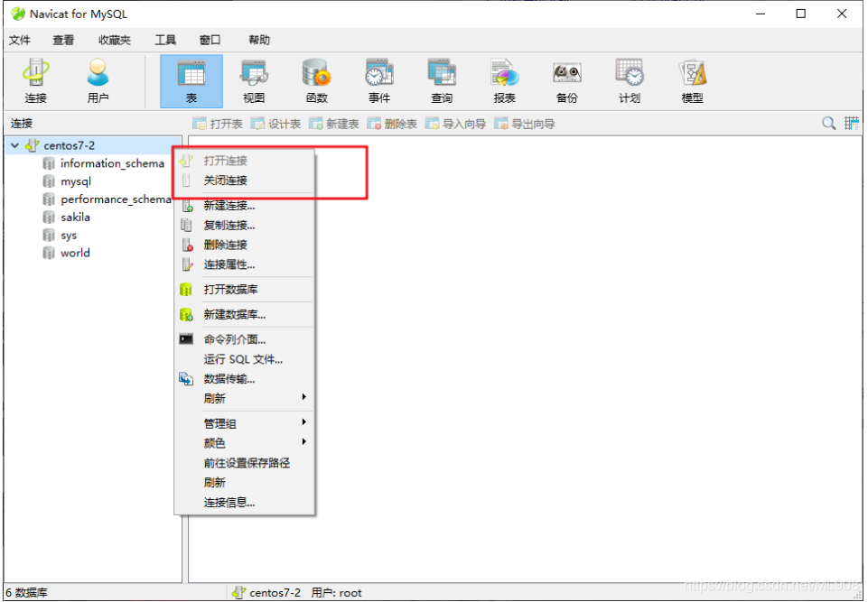
Task: Choose 命令列介面... in the context menu
Action: pos(245,339)
